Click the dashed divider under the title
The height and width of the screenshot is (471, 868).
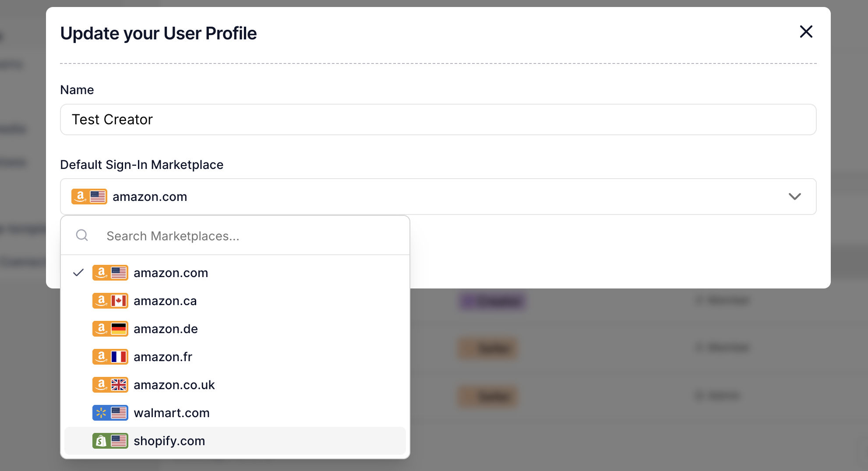coord(438,63)
